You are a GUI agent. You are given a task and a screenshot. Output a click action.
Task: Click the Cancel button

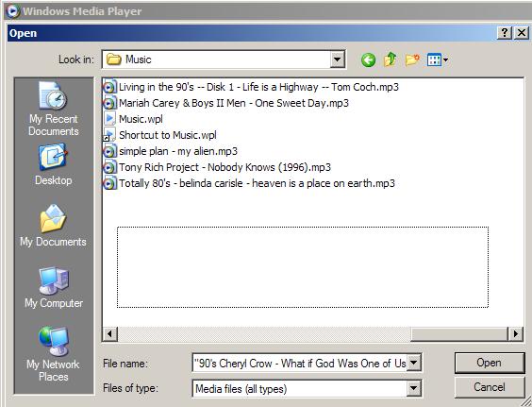[490, 387]
